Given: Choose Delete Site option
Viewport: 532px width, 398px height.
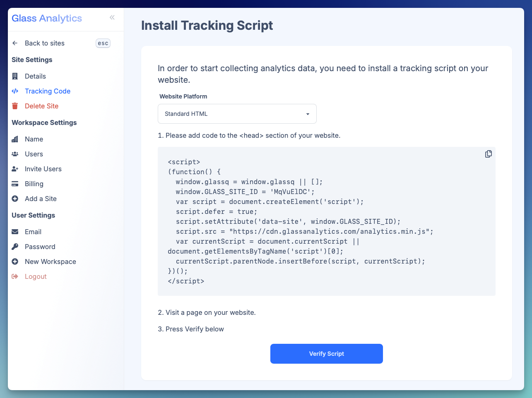Looking at the screenshot, I should (41, 106).
